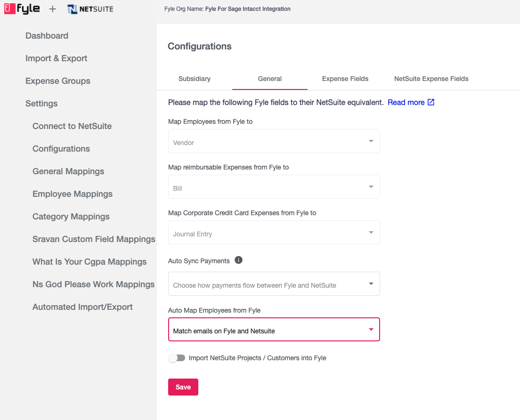Click the info icon beside Auto Sync Payments
The width and height of the screenshot is (520, 420).
tap(238, 260)
